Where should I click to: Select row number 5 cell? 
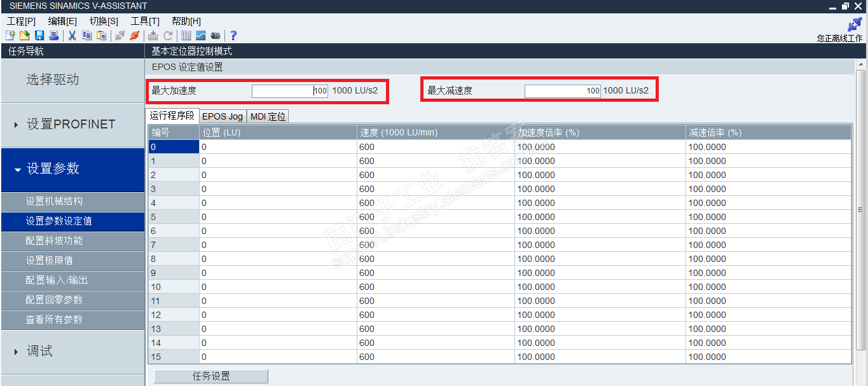tap(174, 217)
